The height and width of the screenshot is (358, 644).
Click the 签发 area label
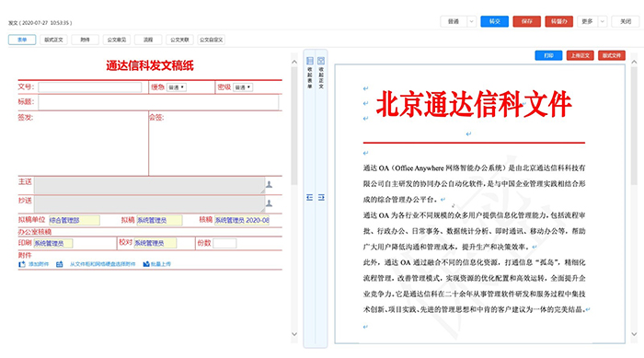point(26,118)
